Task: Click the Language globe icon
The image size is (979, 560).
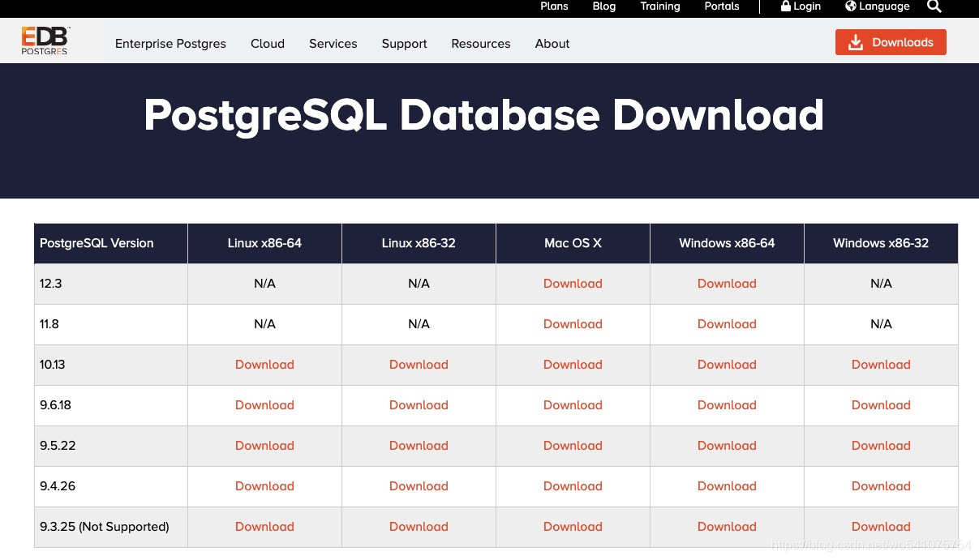Action: 851,6
